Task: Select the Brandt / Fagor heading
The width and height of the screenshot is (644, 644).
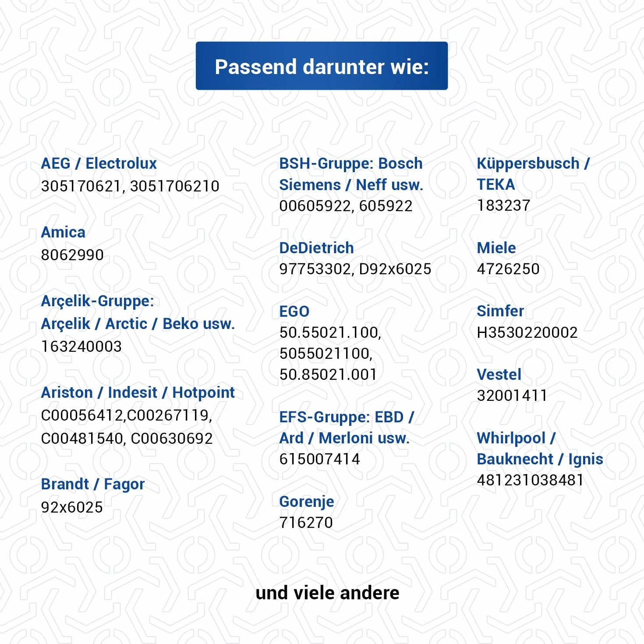Action: (92, 484)
